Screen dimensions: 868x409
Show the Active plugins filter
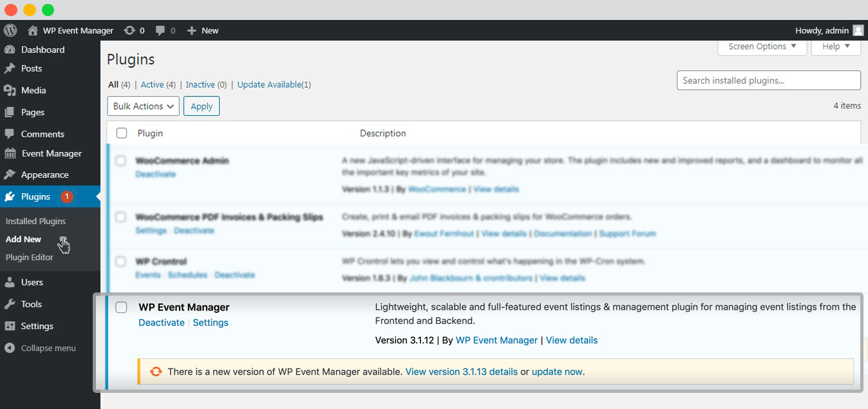point(153,84)
